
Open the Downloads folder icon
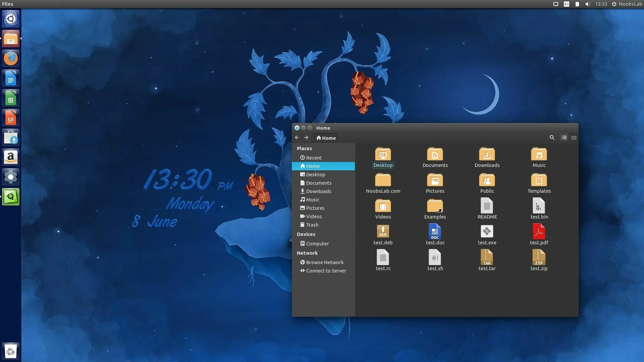pos(487,155)
